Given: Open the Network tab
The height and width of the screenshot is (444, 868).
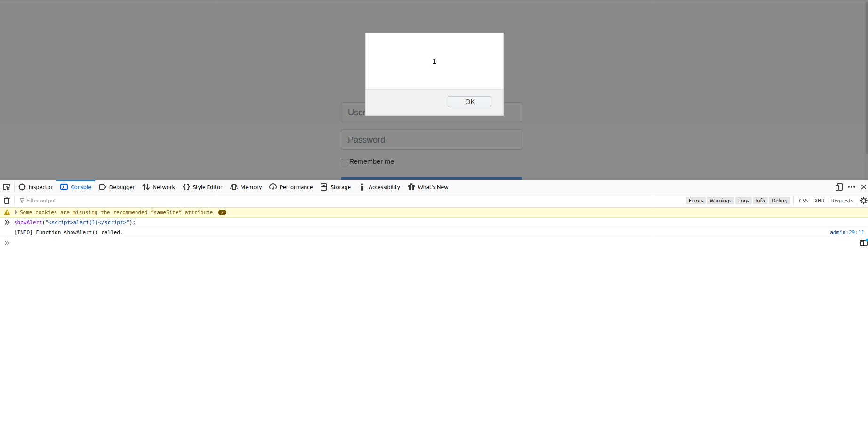Looking at the screenshot, I should pyautogui.click(x=159, y=187).
